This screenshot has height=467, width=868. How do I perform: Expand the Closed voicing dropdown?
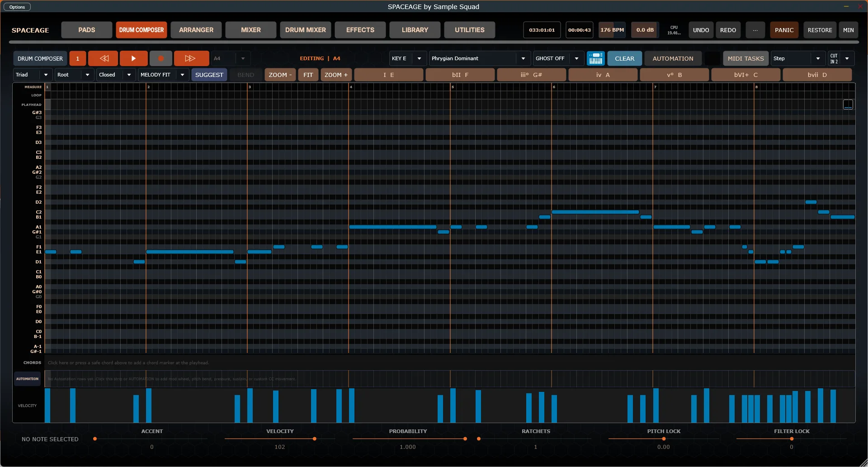116,75
